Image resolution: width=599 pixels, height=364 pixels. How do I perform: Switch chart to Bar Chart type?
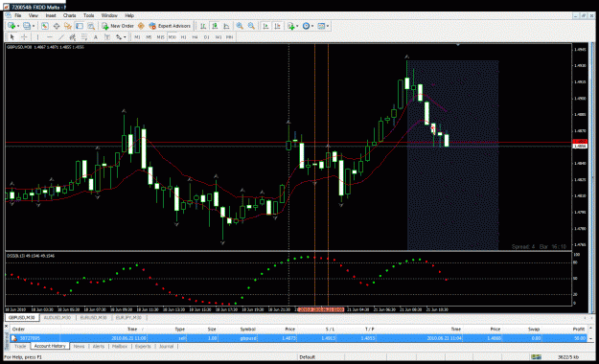[x=203, y=26]
